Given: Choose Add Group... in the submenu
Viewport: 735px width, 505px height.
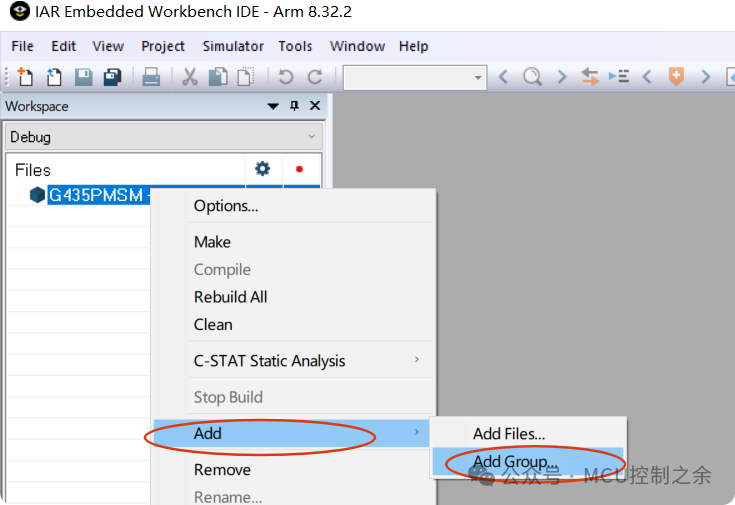Looking at the screenshot, I should coord(528,461).
